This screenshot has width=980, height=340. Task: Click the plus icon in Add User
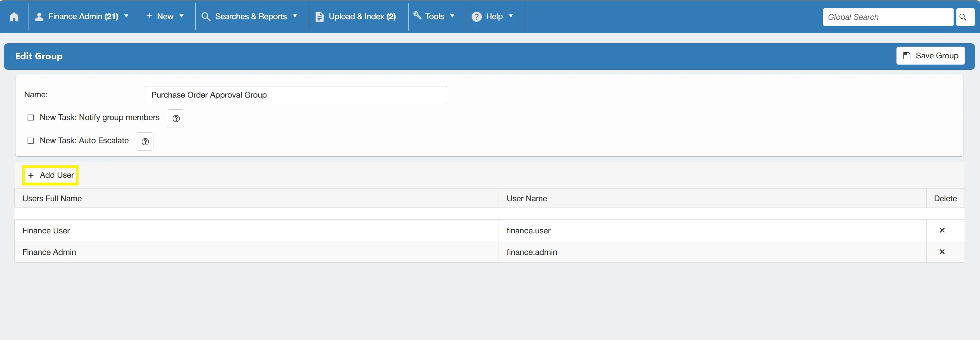pyautogui.click(x=31, y=175)
